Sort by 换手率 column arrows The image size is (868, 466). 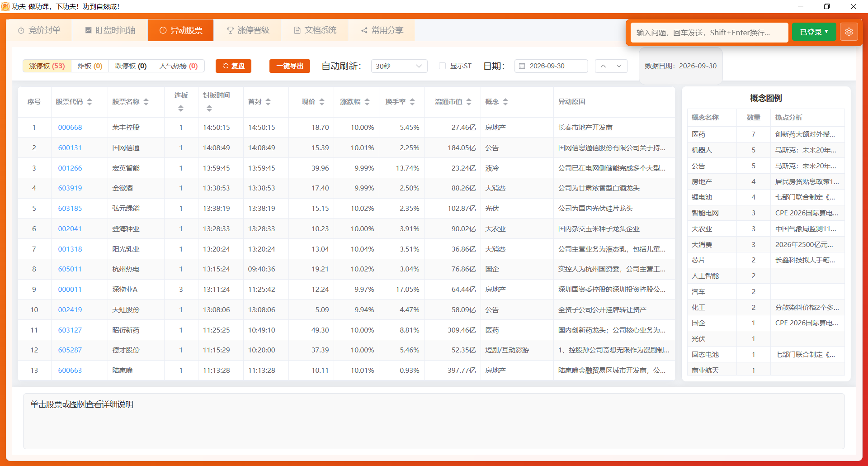point(412,102)
